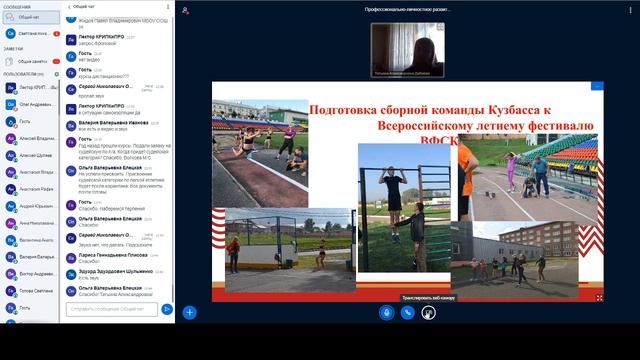Select user Анна Николаевна in the users list

click(x=31, y=223)
